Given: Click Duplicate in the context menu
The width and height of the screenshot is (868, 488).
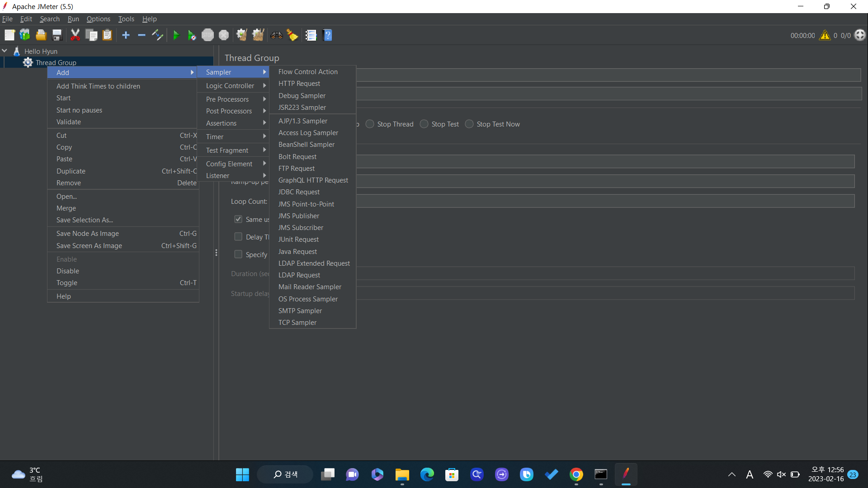Looking at the screenshot, I should click(123, 171).
